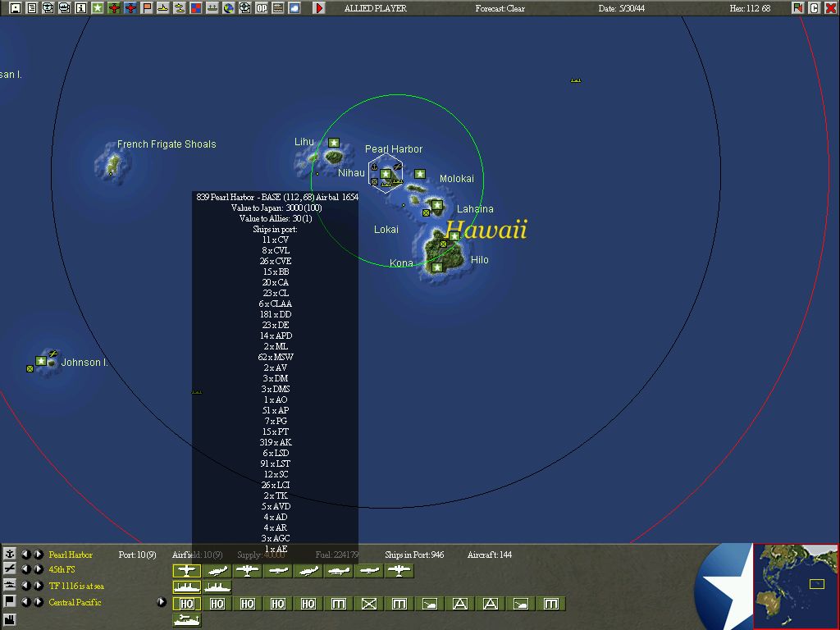Click 'Aircraft: 144' text
This screenshot has width=840, height=630.
(490, 555)
